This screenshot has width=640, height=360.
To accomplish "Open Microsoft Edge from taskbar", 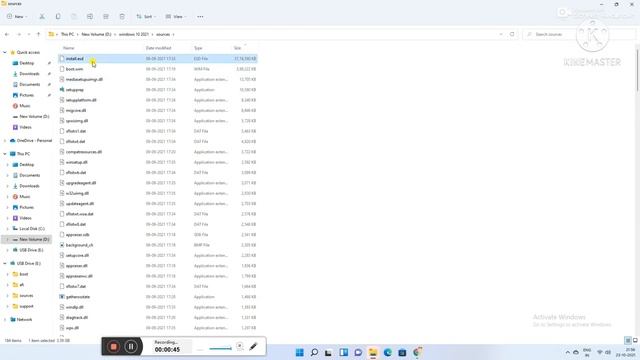I will tap(387, 352).
